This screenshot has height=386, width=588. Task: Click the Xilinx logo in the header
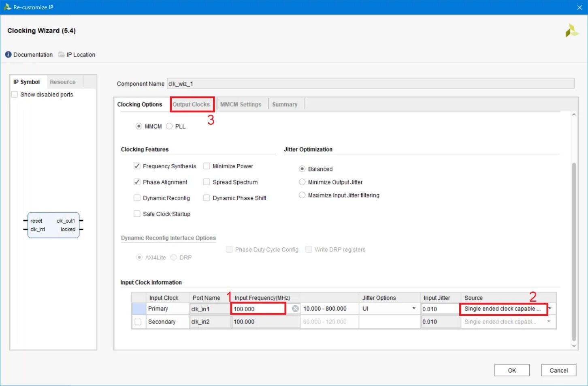pos(572,31)
